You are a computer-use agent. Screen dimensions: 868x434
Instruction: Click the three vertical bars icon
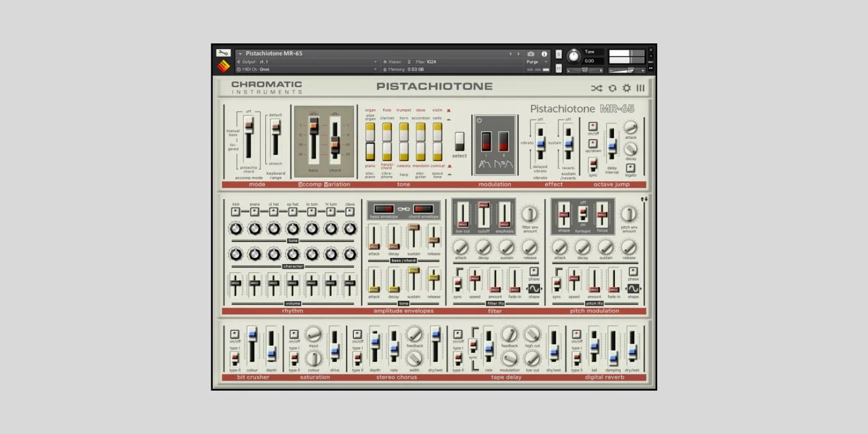coord(640,88)
